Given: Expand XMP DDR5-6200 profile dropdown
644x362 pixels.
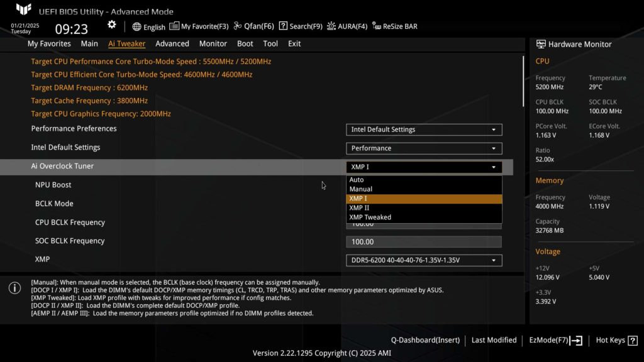Looking at the screenshot, I should [424, 260].
